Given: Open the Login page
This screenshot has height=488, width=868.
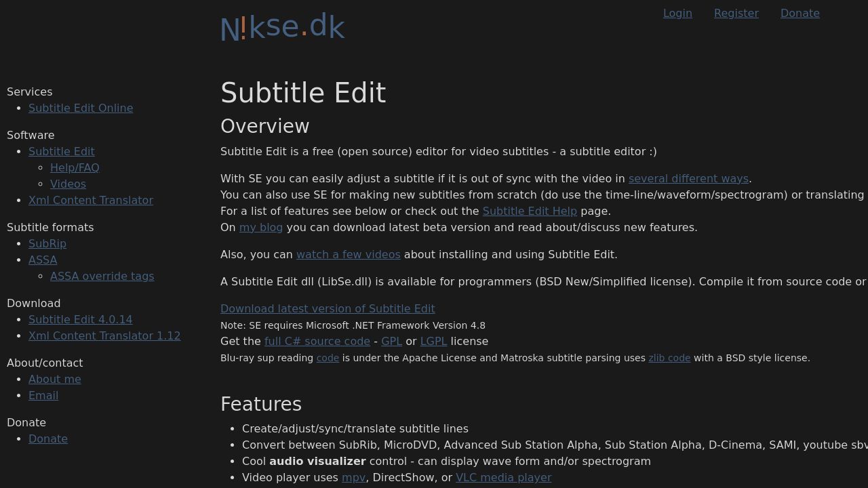Looking at the screenshot, I should [x=677, y=13].
